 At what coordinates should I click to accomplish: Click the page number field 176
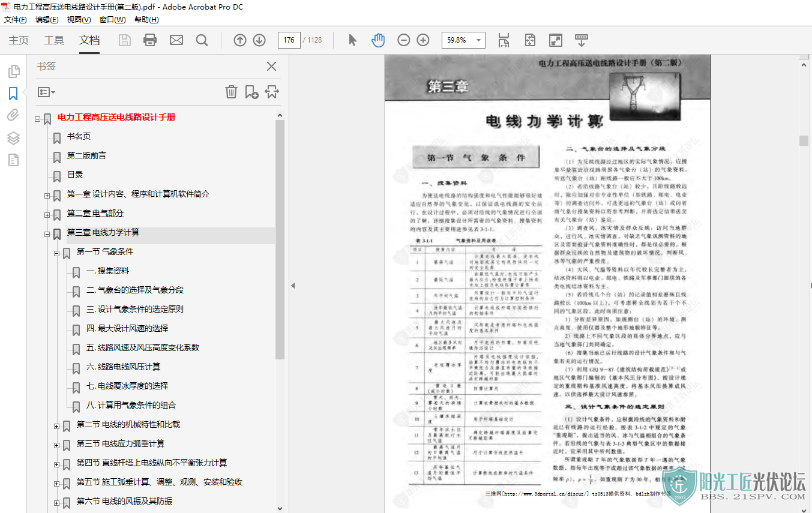289,40
